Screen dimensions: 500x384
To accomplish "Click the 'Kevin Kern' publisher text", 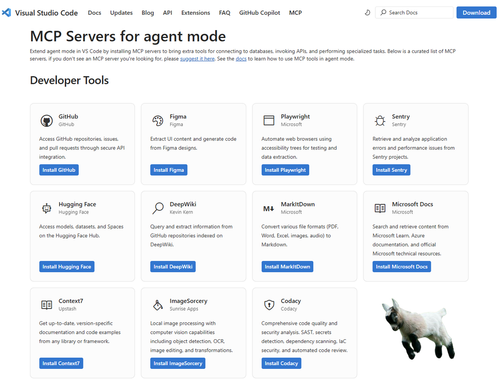I will (181, 212).
